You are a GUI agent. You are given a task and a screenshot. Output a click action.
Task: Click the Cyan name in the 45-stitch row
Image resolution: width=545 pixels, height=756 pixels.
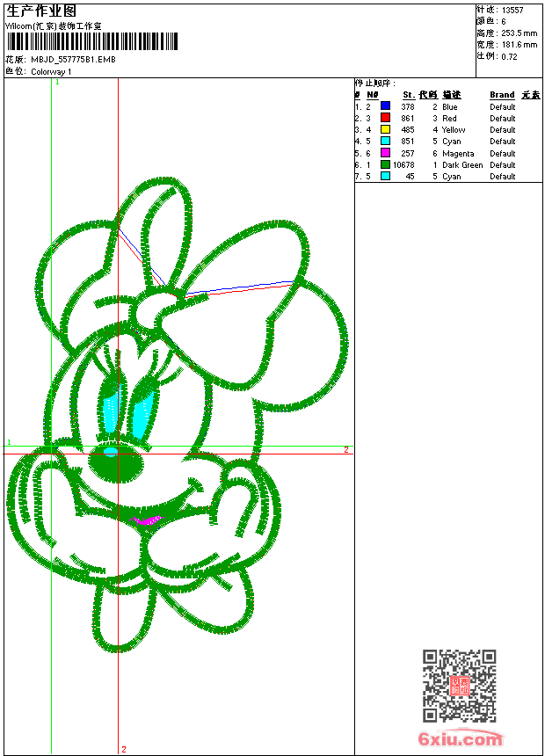[x=452, y=177]
